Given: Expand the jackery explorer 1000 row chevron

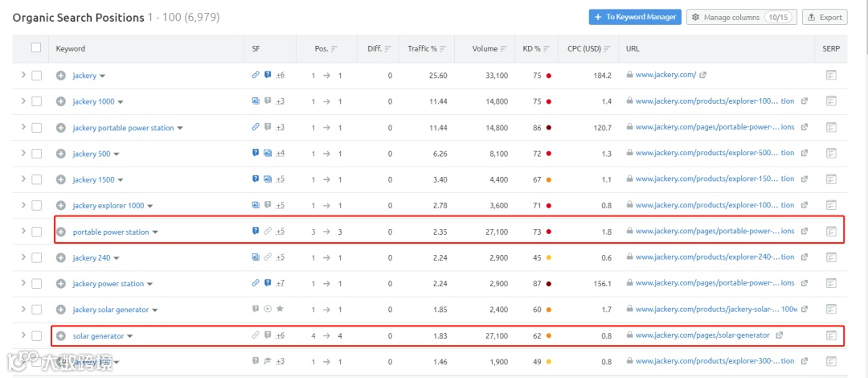Looking at the screenshot, I should 23,205.
